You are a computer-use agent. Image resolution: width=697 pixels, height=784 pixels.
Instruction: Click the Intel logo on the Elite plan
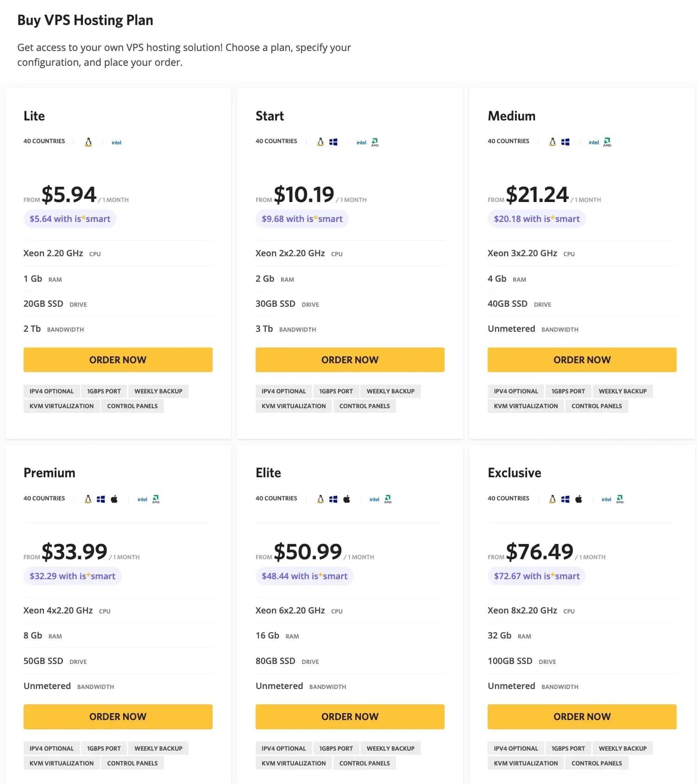pyautogui.click(x=374, y=499)
